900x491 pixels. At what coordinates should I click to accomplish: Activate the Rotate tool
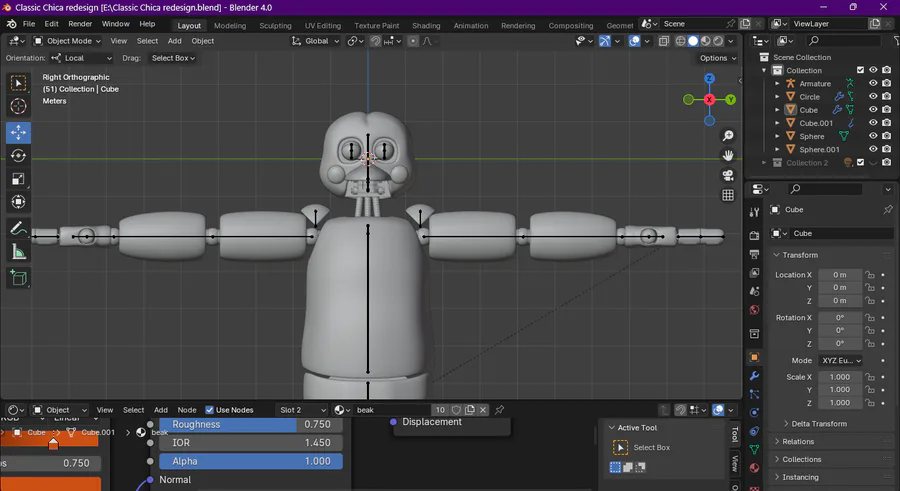18,156
